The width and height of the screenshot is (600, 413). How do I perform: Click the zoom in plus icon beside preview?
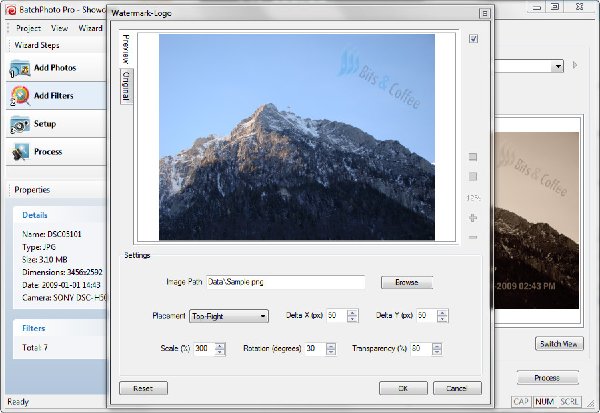(473, 218)
